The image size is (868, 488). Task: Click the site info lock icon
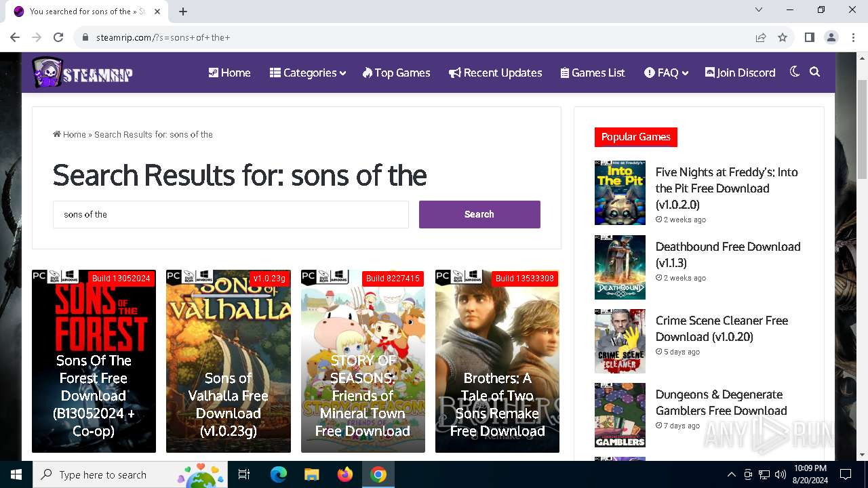[85, 37]
